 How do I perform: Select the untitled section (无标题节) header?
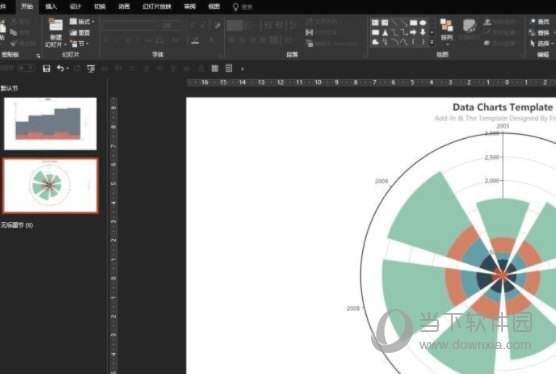pyautogui.click(x=17, y=225)
